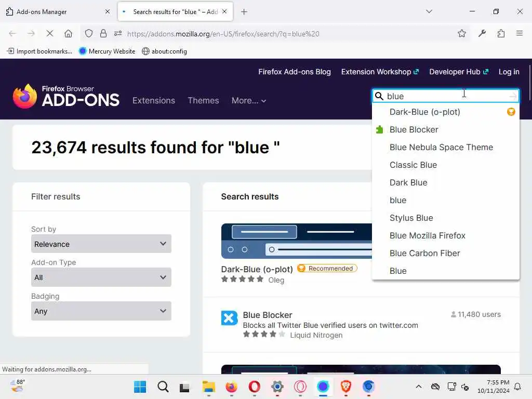This screenshot has width=532, height=399.
Task: Open the extensions puzzle icon
Action: pos(501,33)
